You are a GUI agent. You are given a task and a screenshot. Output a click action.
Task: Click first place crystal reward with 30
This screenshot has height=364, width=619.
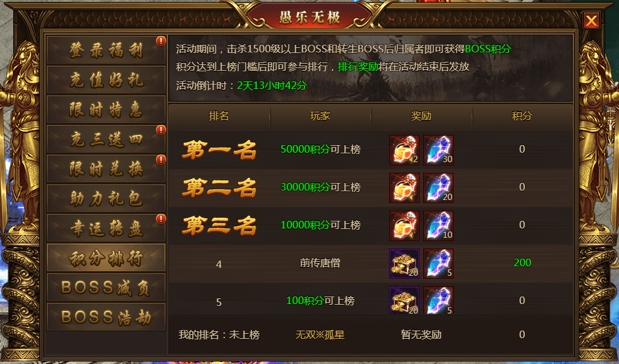tap(438, 150)
